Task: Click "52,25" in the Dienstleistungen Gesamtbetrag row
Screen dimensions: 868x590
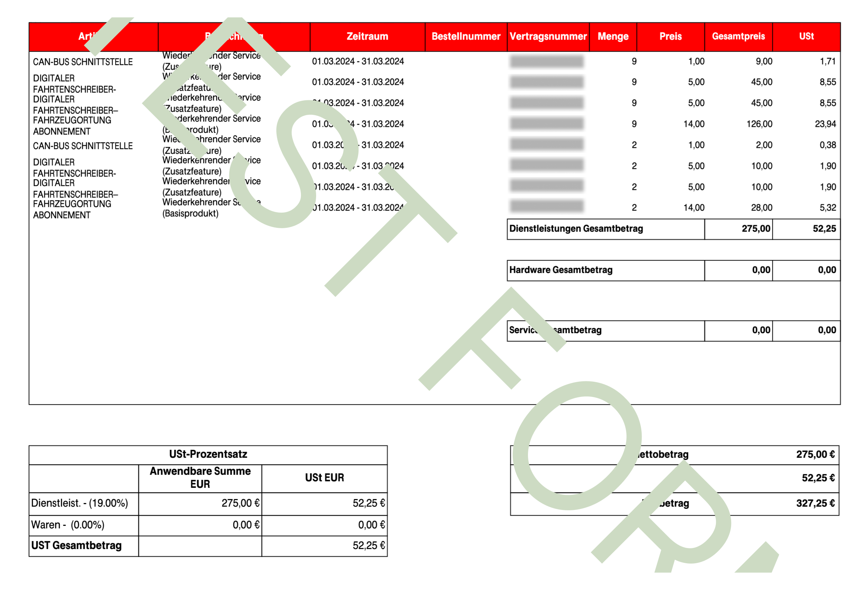Action: pos(824,229)
